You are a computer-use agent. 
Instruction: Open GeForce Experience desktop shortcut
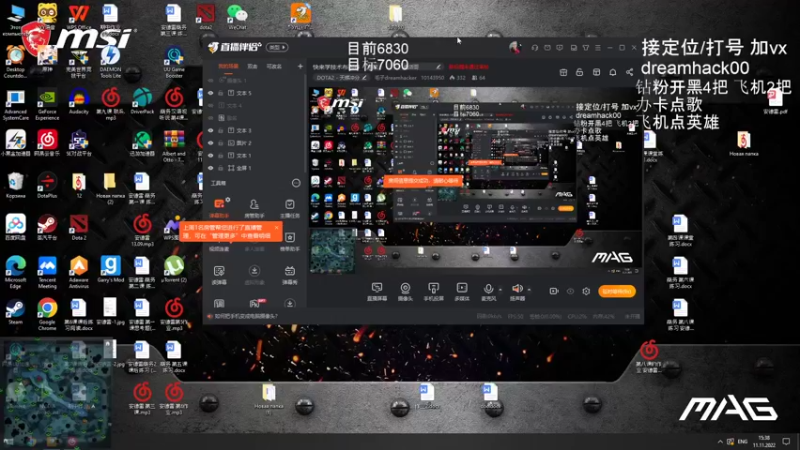pos(47,105)
